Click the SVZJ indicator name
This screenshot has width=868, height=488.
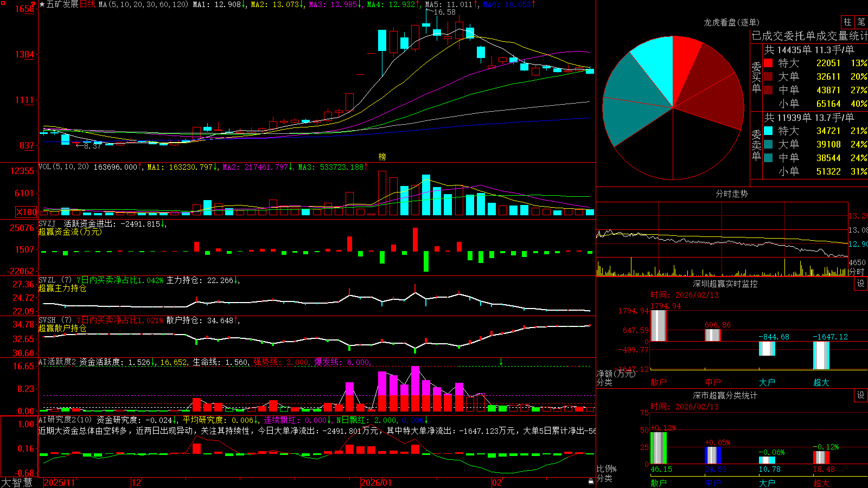coord(47,223)
